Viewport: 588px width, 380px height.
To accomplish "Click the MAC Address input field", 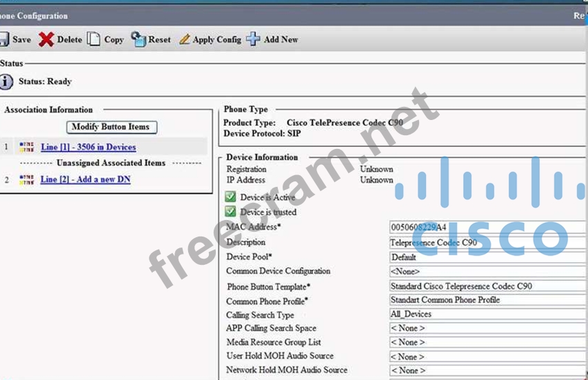I will pos(487,227).
